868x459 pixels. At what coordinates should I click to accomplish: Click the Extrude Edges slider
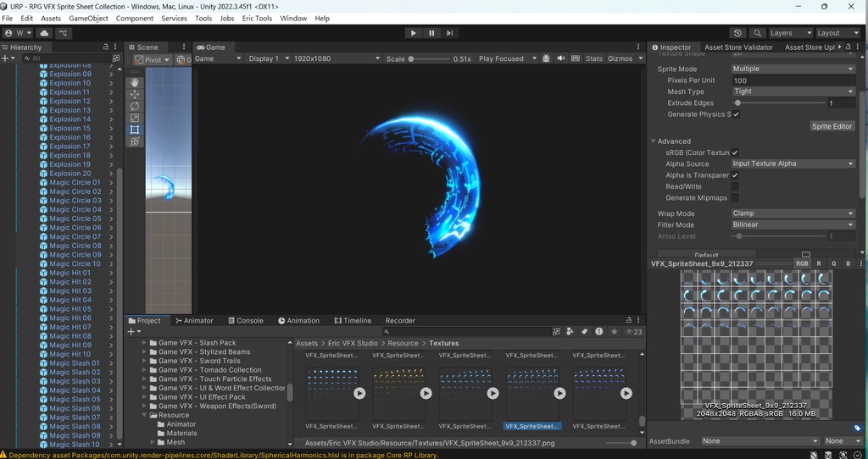[x=780, y=102]
